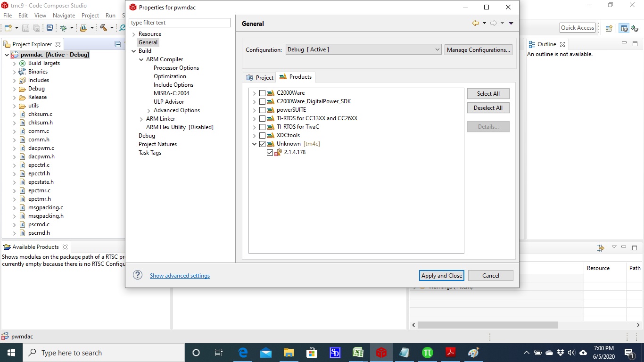Viewport: 644px width, 362px height.
Task: Open the Navigate menu
Action: click(x=64, y=15)
